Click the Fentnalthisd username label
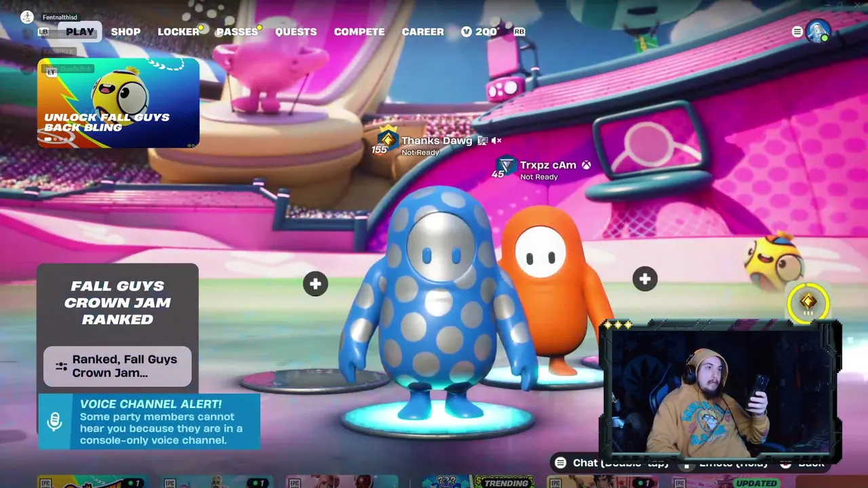Viewport: 868px width, 488px height. (60, 17)
